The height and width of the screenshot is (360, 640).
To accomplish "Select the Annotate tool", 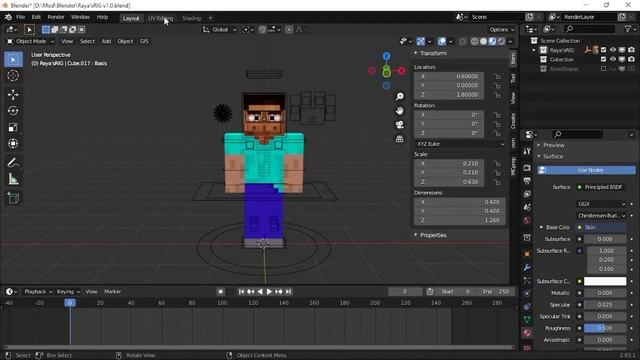I will coord(13,163).
